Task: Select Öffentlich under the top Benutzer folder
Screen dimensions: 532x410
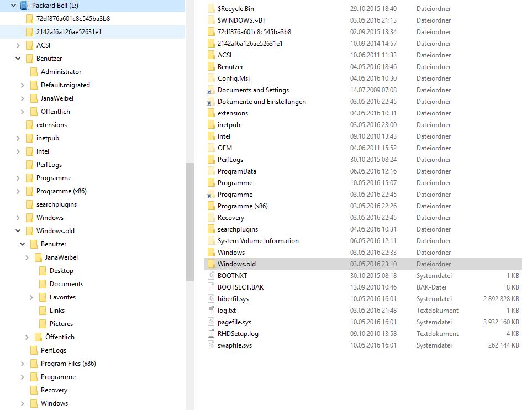Action: coord(55,112)
